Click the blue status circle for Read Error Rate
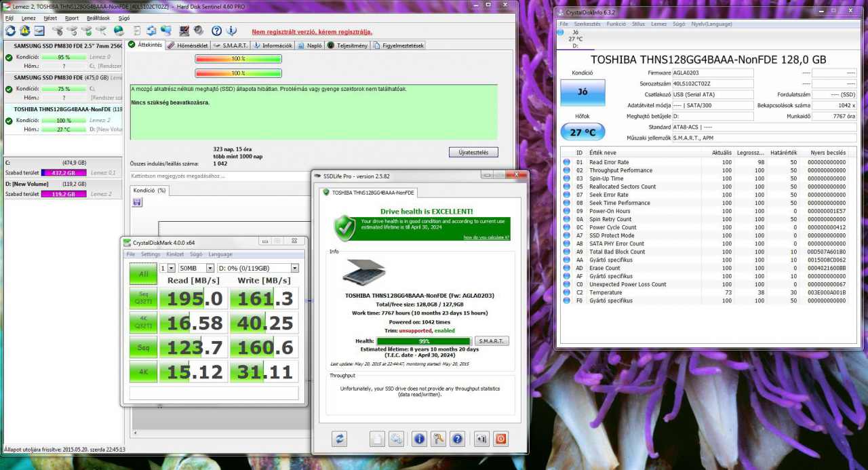 [x=567, y=162]
